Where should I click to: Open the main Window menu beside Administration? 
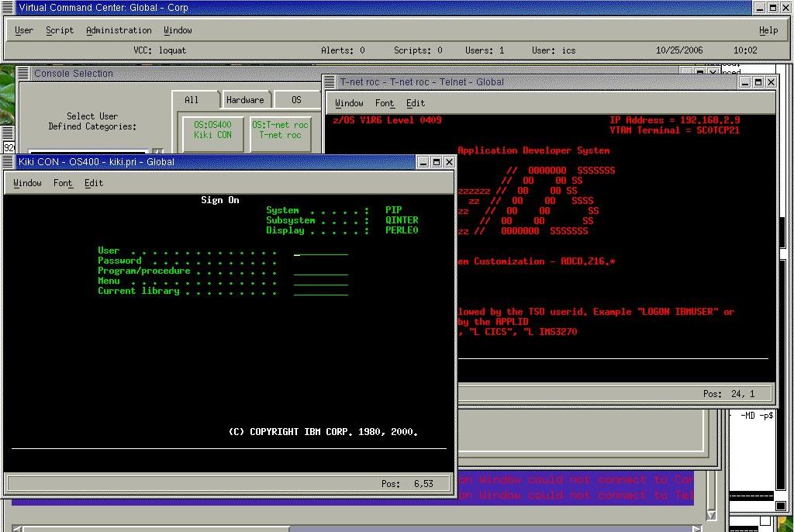point(178,30)
